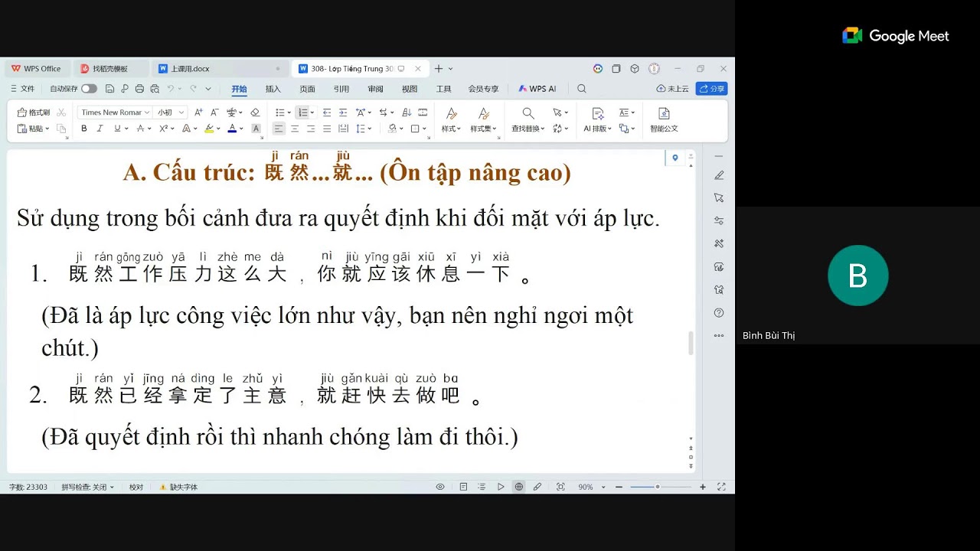Click the clear formatting eraser icon
This screenshot has width=980, height=551.
tap(255, 112)
